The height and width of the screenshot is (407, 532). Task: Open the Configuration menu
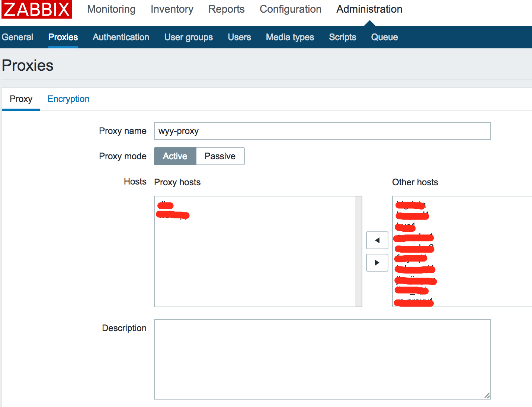tap(291, 9)
